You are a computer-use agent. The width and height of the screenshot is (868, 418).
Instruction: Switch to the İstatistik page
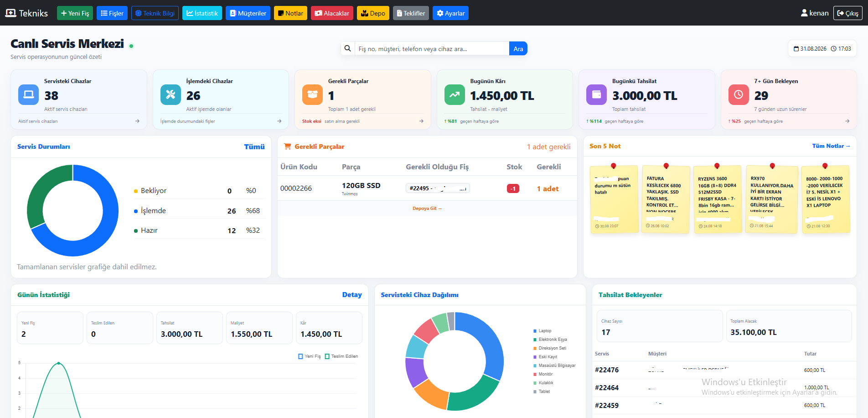point(202,13)
